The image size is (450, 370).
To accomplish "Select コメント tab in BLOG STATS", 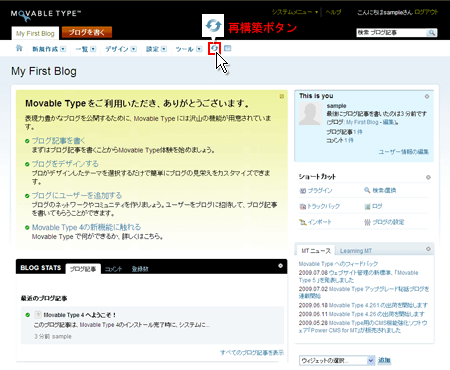I will (113, 269).
